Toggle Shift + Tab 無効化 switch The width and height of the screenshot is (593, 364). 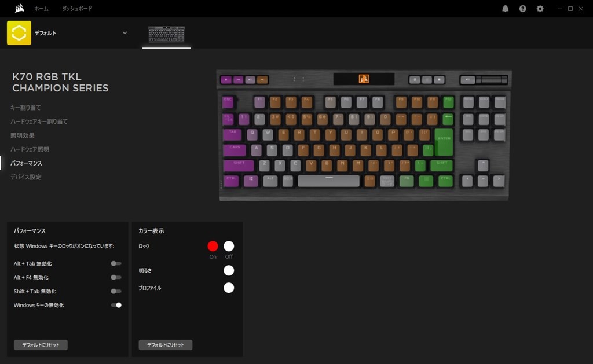pos(116,291)
